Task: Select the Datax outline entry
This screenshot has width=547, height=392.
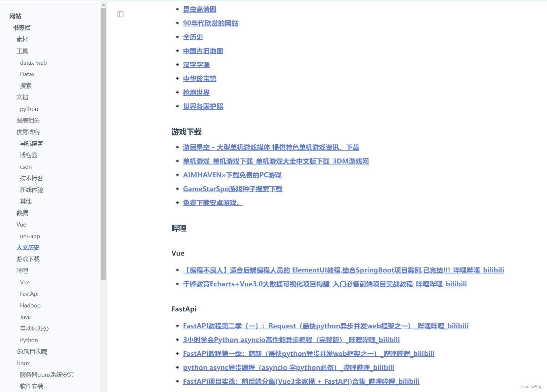Action: (27, 74)
